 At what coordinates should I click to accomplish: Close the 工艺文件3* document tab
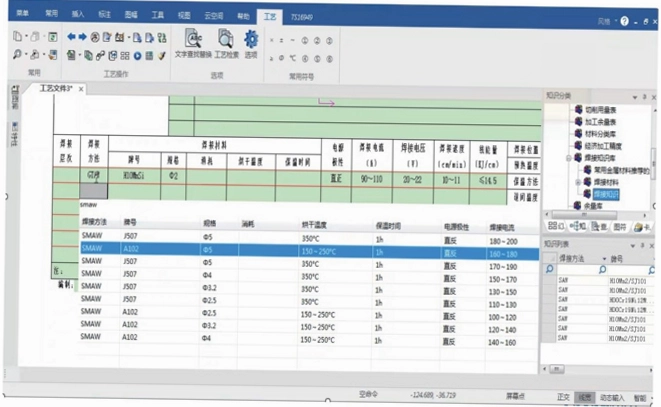tap(81, 89)
